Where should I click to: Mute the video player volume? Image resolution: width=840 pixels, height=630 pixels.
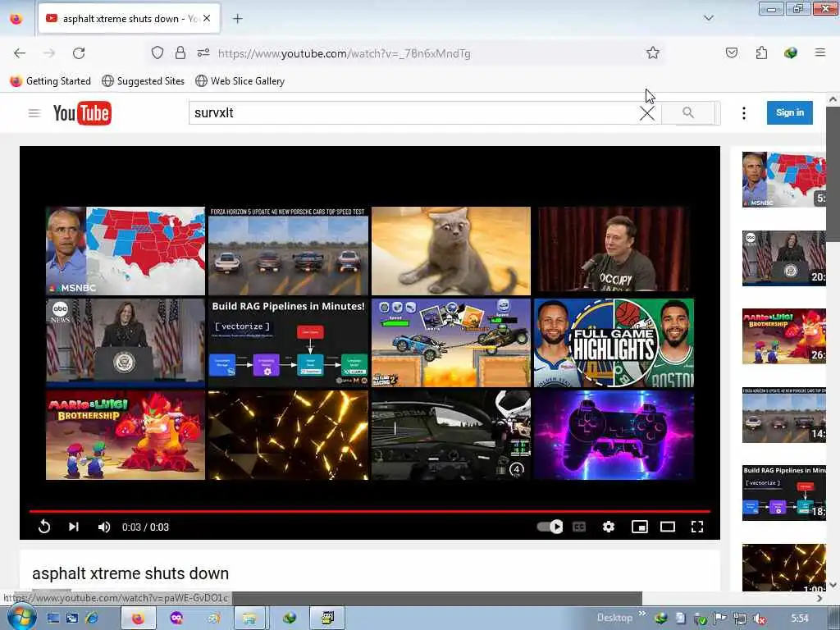[104, 527]
